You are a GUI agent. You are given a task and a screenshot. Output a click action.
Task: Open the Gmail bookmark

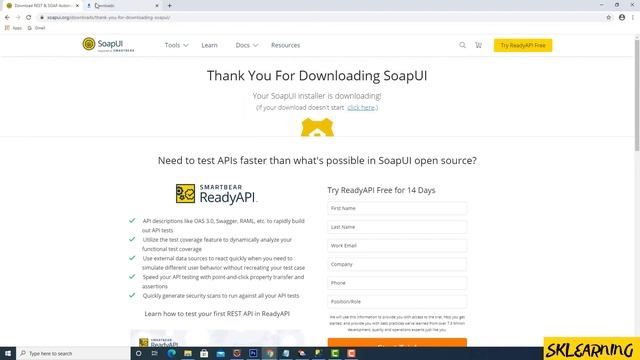click(36, 28)
